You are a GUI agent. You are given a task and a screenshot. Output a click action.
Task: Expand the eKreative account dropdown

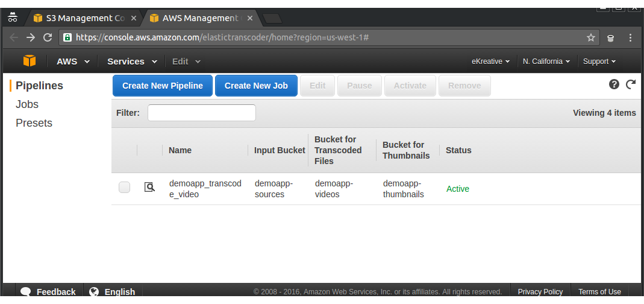490,62
